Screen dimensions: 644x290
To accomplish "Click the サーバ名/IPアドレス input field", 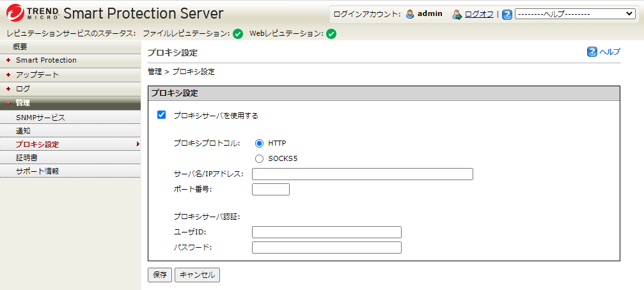I will tap(362, 174).
